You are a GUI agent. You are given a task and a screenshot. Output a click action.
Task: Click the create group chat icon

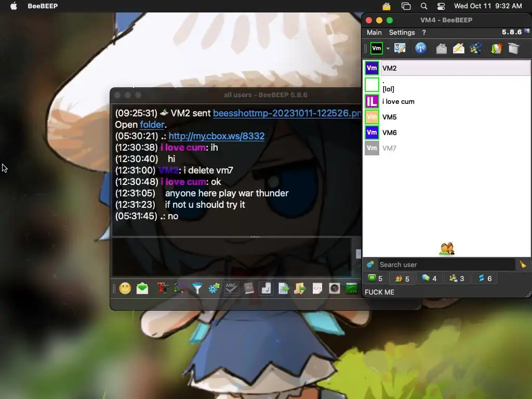tap(476, 48)
